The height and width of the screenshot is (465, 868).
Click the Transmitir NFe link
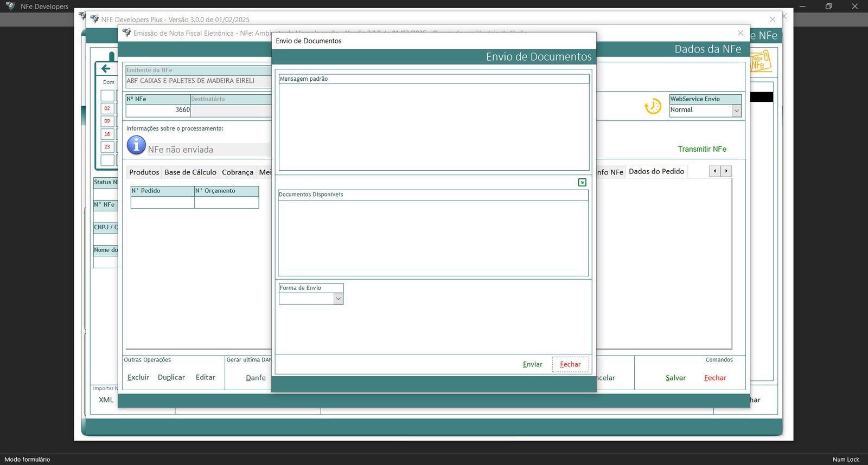pos(701,149)
